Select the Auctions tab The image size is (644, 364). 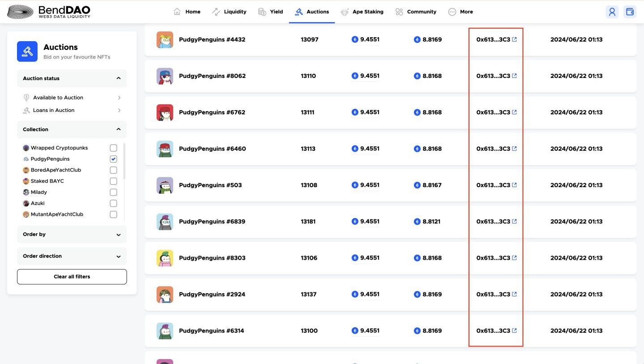pos(312,12)
